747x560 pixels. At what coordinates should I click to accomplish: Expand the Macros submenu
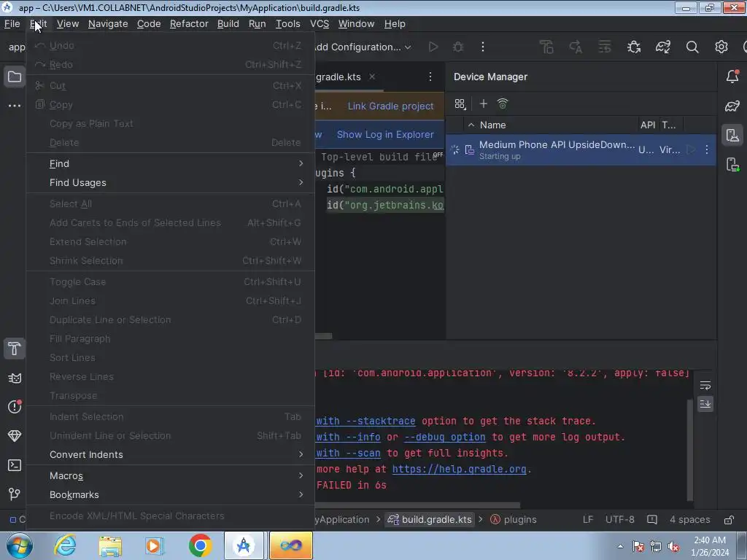coord(170,475)
